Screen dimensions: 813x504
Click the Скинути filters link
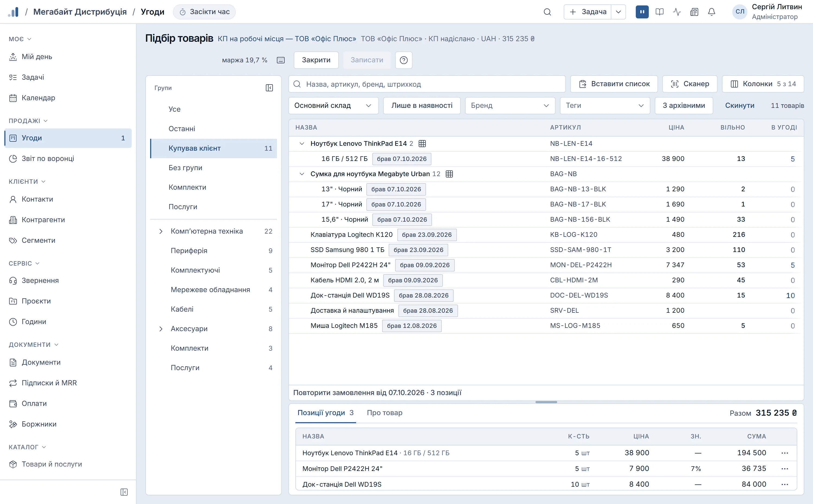coord(739,106)
